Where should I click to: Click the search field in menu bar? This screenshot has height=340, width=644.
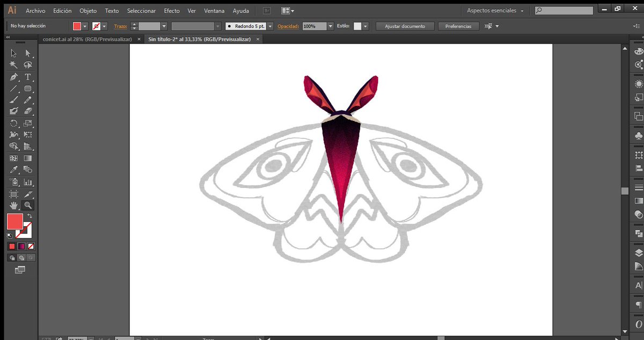(x=564, y=10)
